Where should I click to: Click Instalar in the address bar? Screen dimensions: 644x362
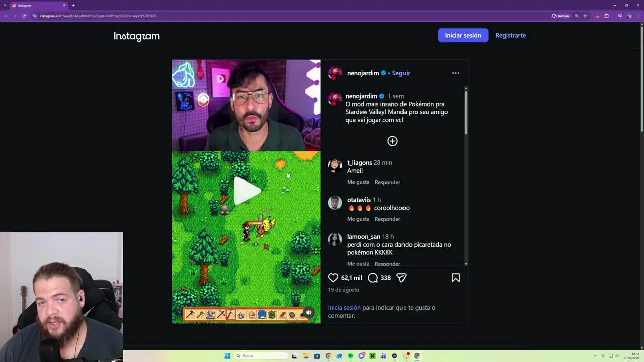click(x=561, y=16)
